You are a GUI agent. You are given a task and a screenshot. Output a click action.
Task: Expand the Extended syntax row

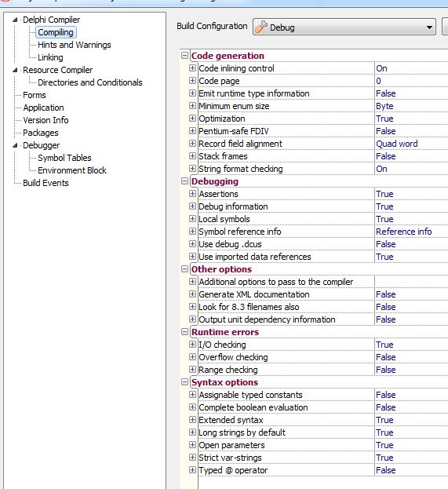[193, 420]
